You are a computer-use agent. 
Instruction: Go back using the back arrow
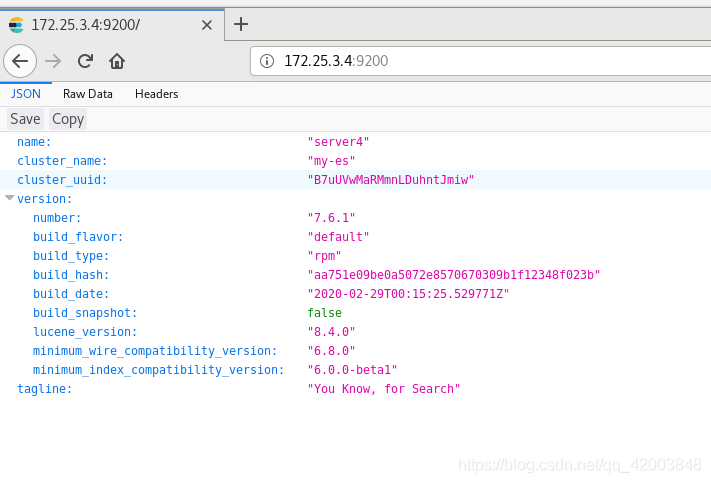(x=20, y=61)
